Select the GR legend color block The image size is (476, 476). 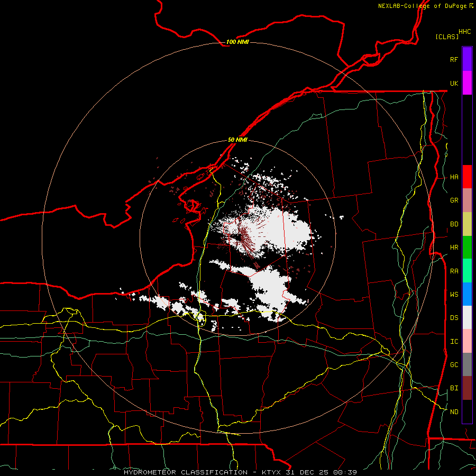(467, 200)
